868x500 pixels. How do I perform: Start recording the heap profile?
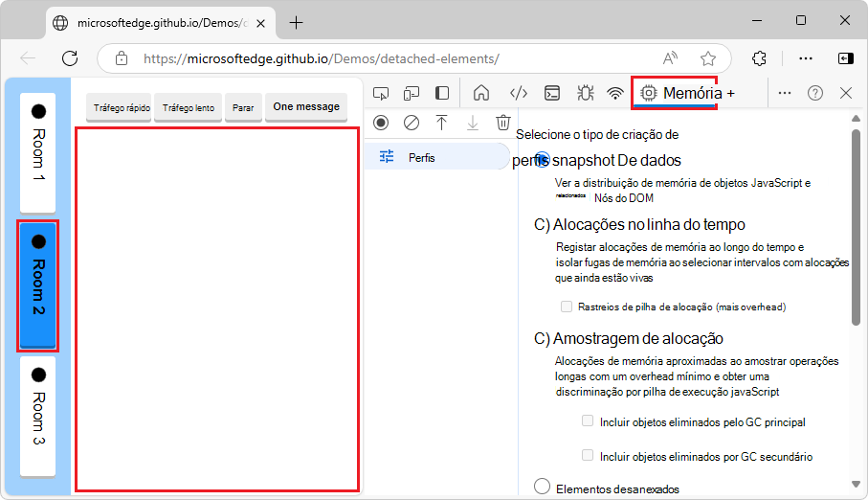click(381, 123)
